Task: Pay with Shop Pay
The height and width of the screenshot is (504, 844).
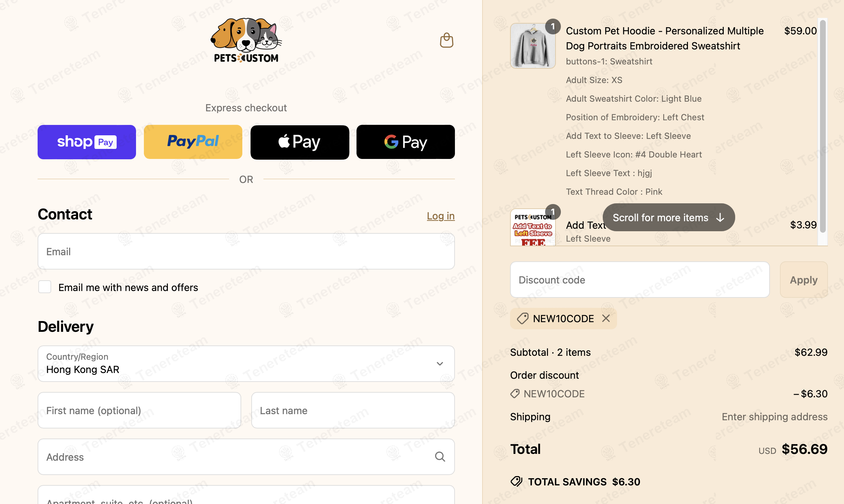Action: (x=87, y=142)
